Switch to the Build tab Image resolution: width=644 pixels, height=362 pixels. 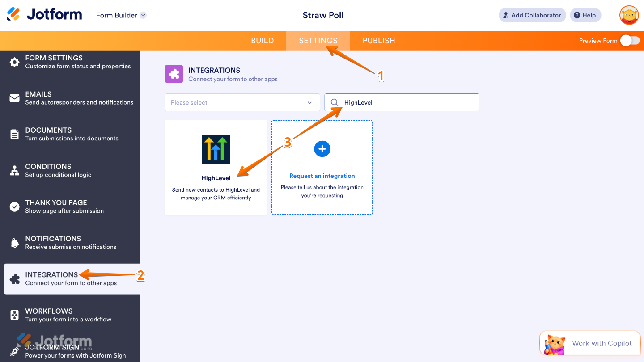(263, 40)
